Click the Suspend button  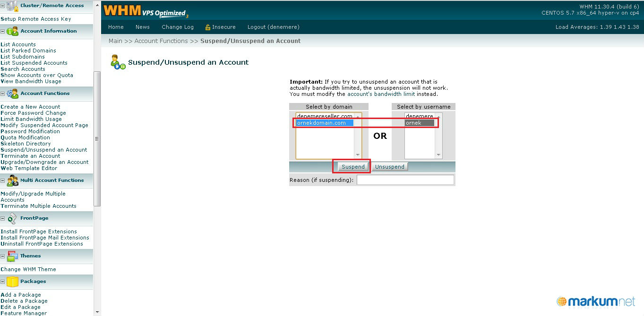[x=353, y=167]
